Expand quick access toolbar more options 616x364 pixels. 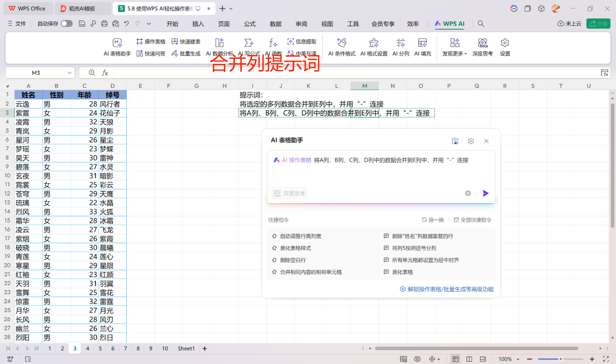tap(148, 24)
